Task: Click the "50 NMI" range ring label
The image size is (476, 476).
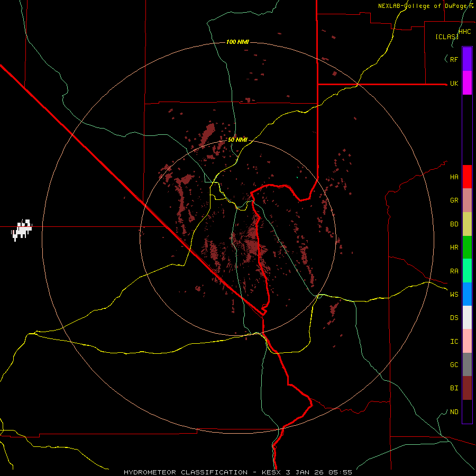Action: pyautogui.click(x=237, y=140)
